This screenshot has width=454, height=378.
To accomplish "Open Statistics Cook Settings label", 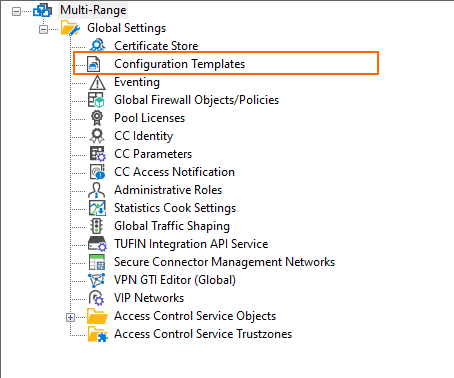I will pyautogui.click(x=175, y=208).
